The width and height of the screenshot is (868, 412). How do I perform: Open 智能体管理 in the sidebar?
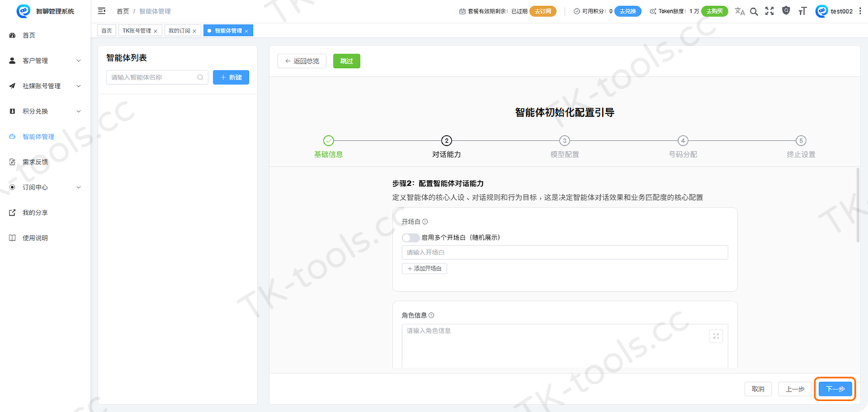click(x=45, y=136)
